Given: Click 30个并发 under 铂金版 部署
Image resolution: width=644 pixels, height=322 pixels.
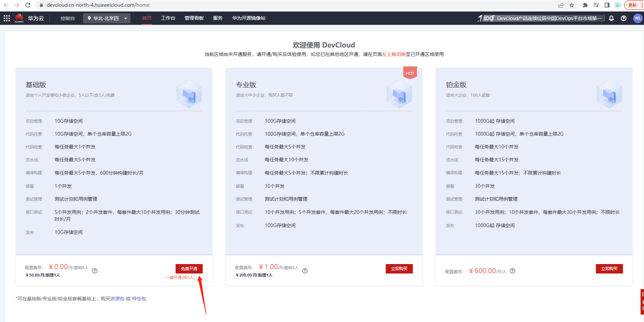Looking at the screenshot, I should coord(485,186).
